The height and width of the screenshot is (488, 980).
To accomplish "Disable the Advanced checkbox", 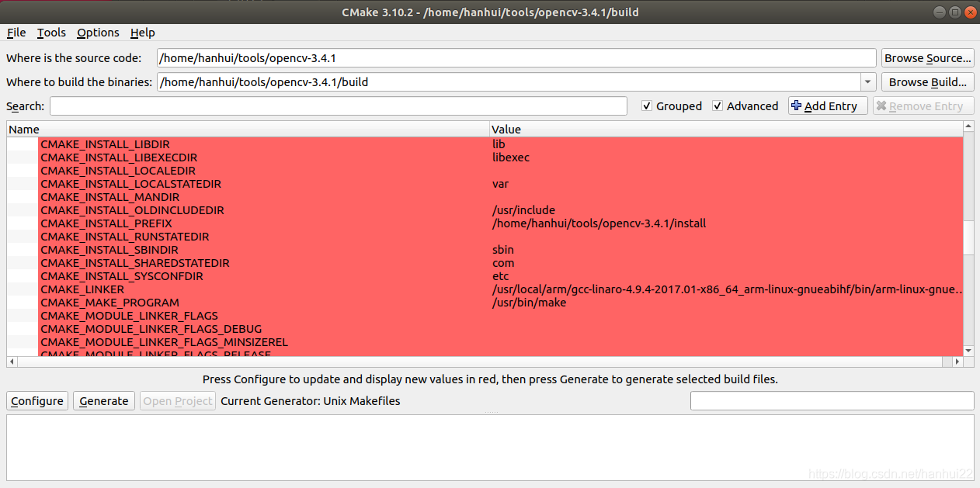I will 717,106.
